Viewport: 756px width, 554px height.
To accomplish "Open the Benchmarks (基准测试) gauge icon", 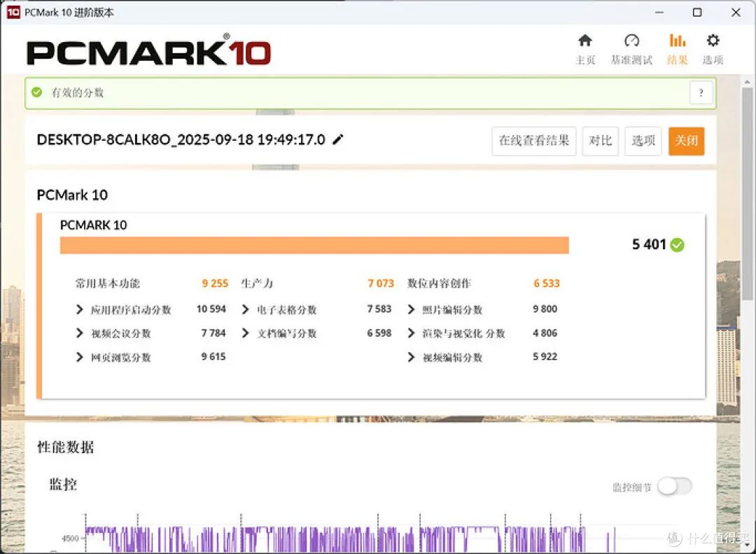I will [631, 41].
